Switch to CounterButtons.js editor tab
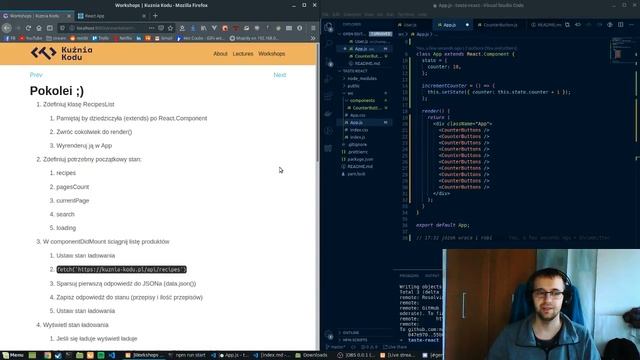This screenshot has width=640, height=360. (500, 25)
